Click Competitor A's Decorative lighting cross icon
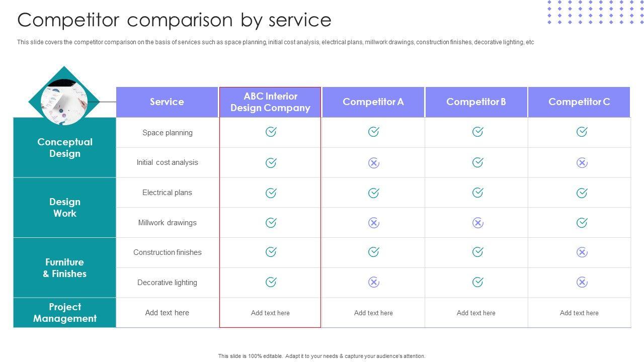The height and width of the screenshot is (362, 644). [x=373, y=283]
